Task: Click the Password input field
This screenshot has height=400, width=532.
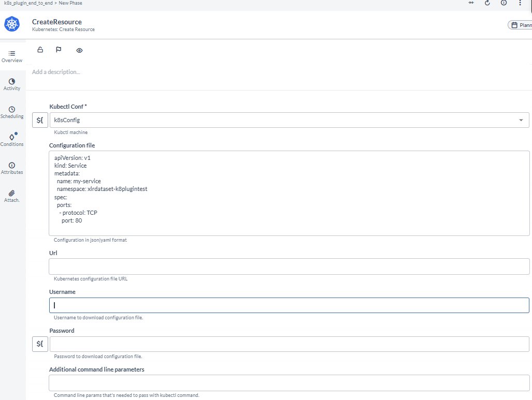Action: [290, 344]
